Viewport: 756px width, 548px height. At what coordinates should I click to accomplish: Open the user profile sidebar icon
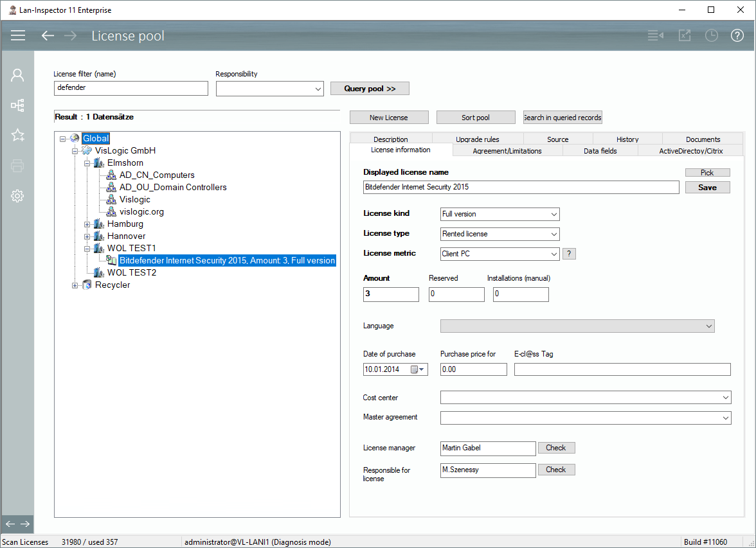(x=17, y=75)
